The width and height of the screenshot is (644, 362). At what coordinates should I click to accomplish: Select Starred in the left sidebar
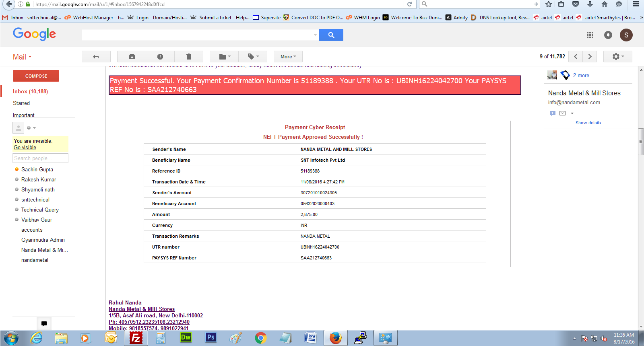point(21,103)
